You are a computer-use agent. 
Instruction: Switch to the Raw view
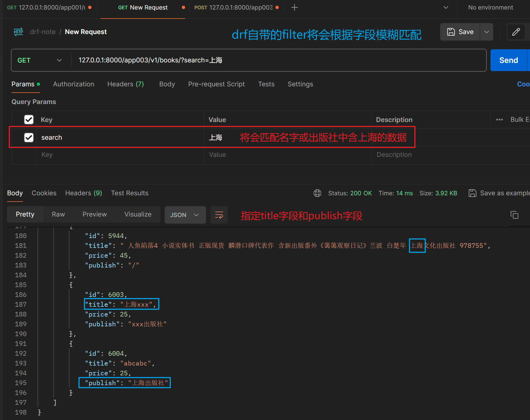(58, 214)
